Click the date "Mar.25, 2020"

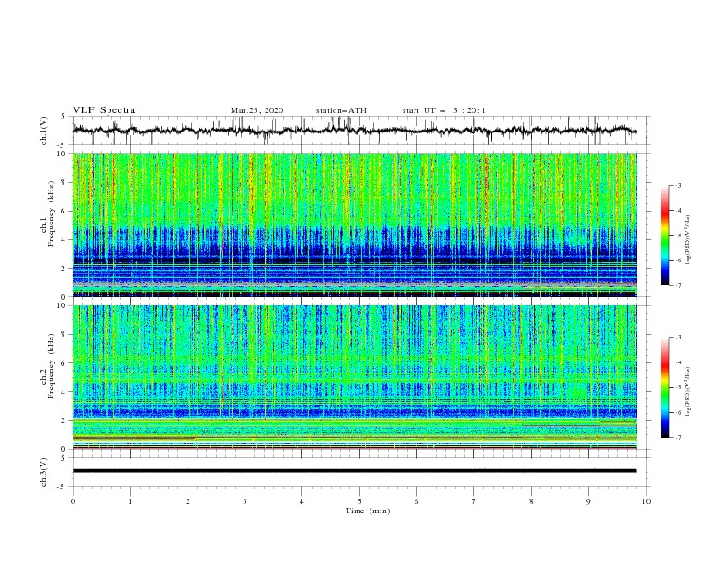click(256, 110)
